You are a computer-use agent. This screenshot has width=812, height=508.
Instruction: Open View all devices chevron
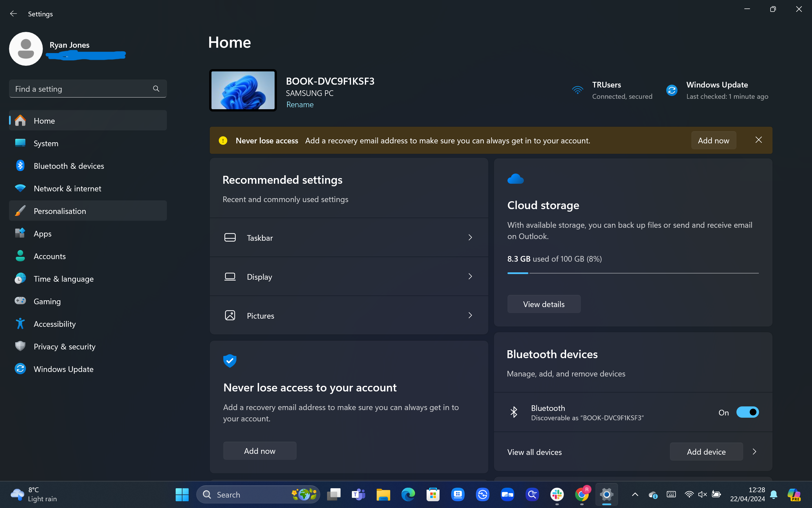pos(754,452)
